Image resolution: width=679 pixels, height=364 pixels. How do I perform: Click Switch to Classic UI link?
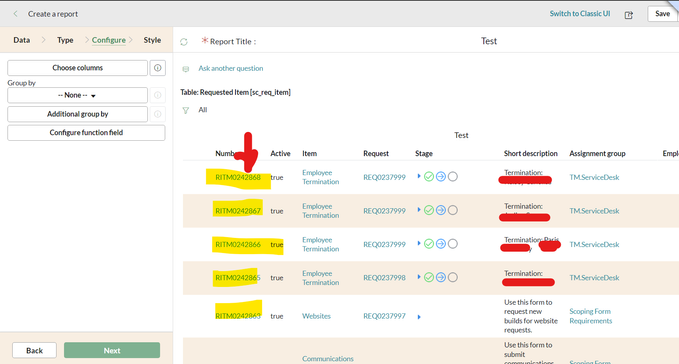pyautogui.click(x=580, y=14)
